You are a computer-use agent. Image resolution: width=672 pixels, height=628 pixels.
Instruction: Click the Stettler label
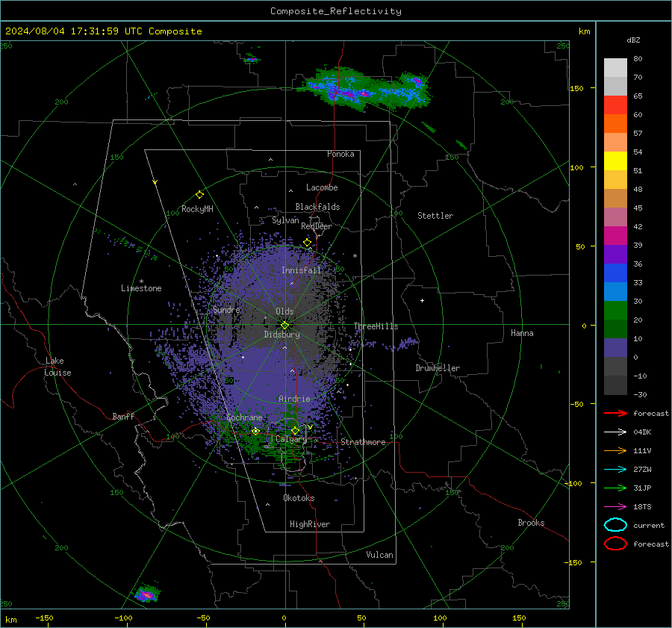(x=435, y=216)
